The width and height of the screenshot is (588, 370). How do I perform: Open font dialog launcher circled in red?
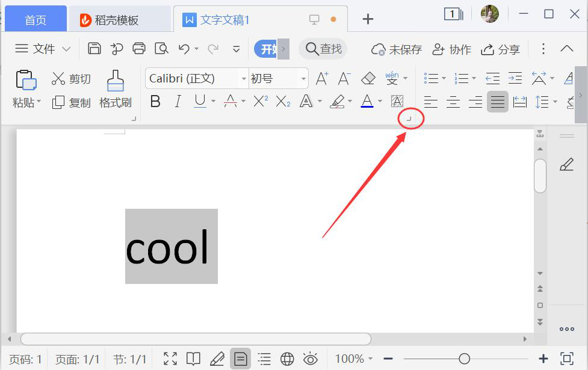click(409, 119)
